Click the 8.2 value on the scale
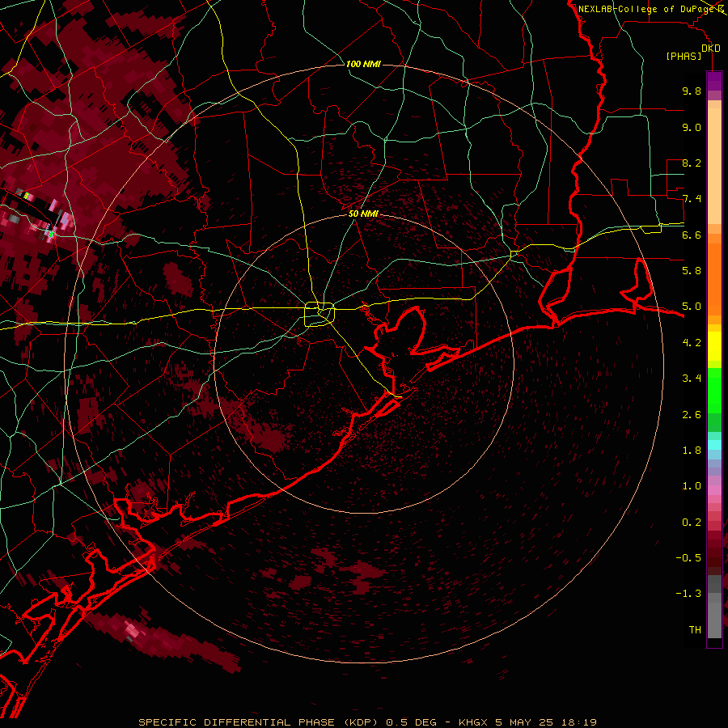Image resolution: width=728 pixels, height=728 pixels. coord(692,163)
